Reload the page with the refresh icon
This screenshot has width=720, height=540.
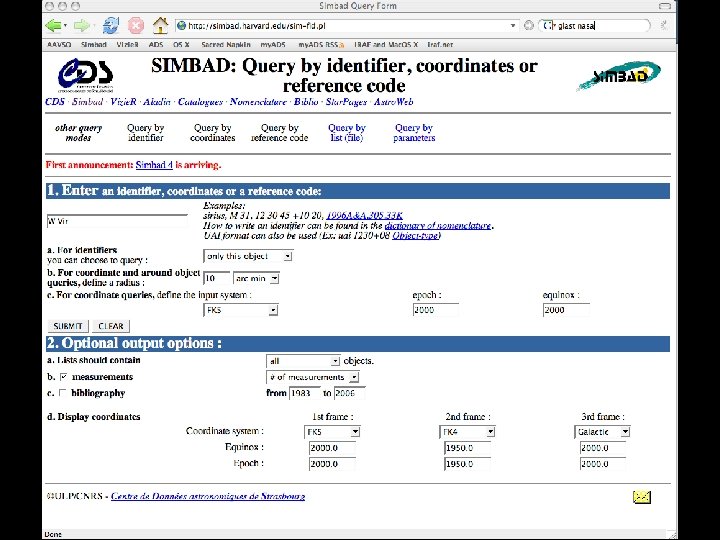[111, 25]
